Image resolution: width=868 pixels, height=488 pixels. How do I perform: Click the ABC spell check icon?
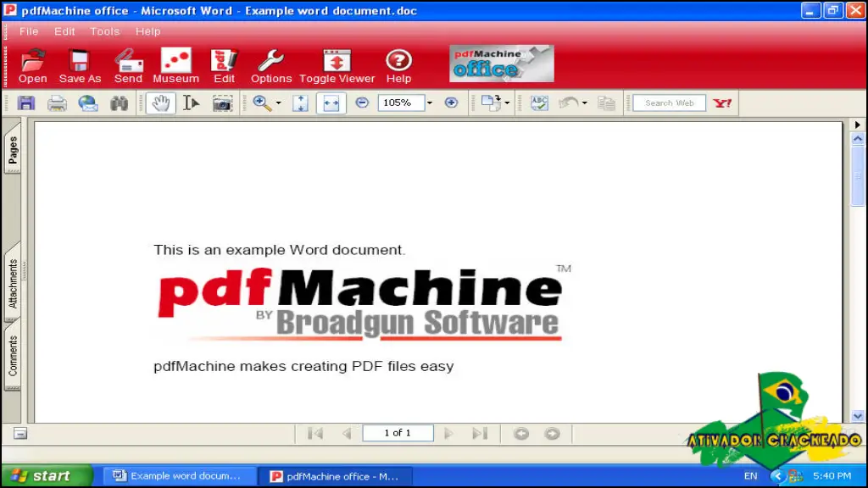(539, 103)
